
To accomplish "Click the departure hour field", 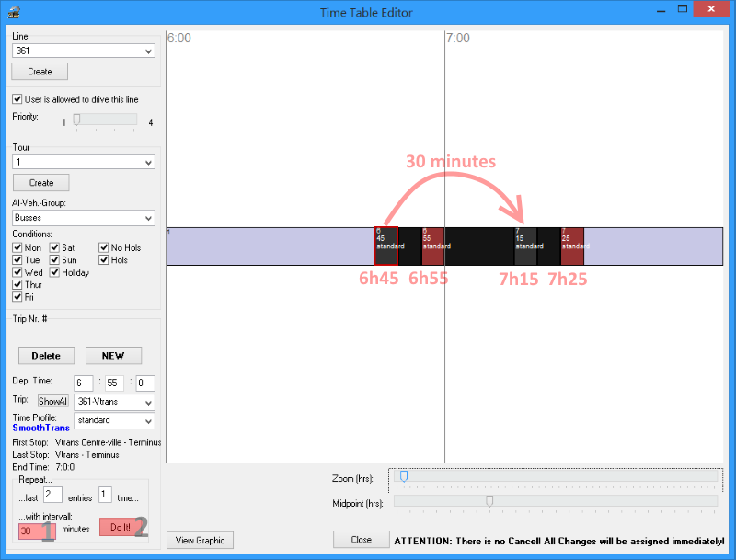I will [84, 383].
